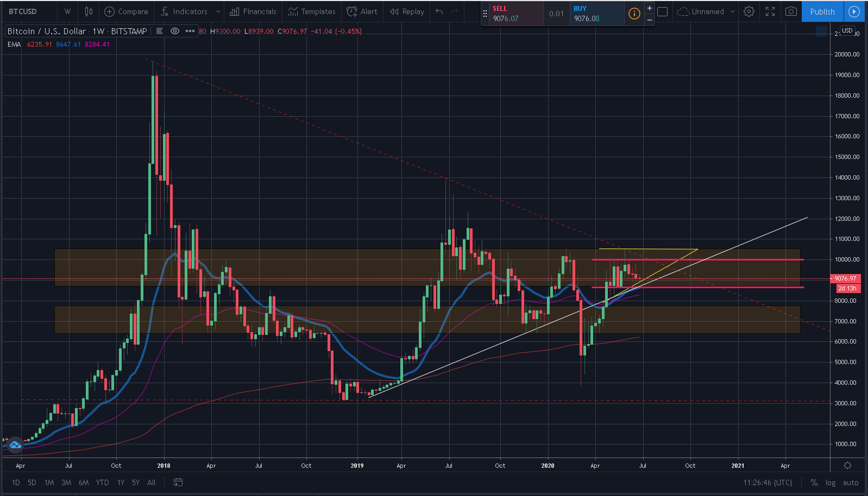
Task: Open price scale settings gear at bottom right
Action: (x=847, y=466)
